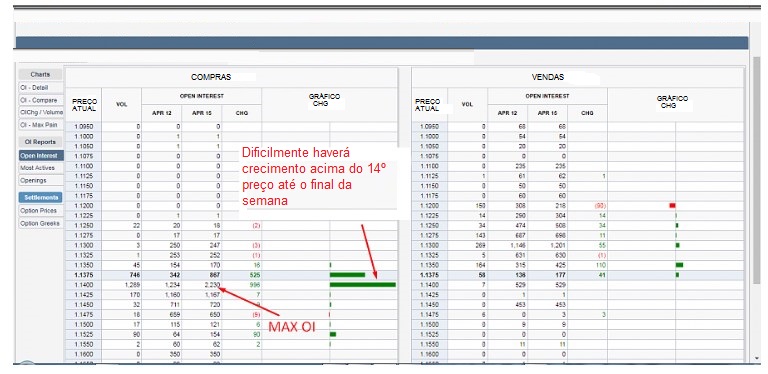Click the green bar for 1.1375 Compras
The width and height of the screenshot is (768, 374).
coord(347,275)
